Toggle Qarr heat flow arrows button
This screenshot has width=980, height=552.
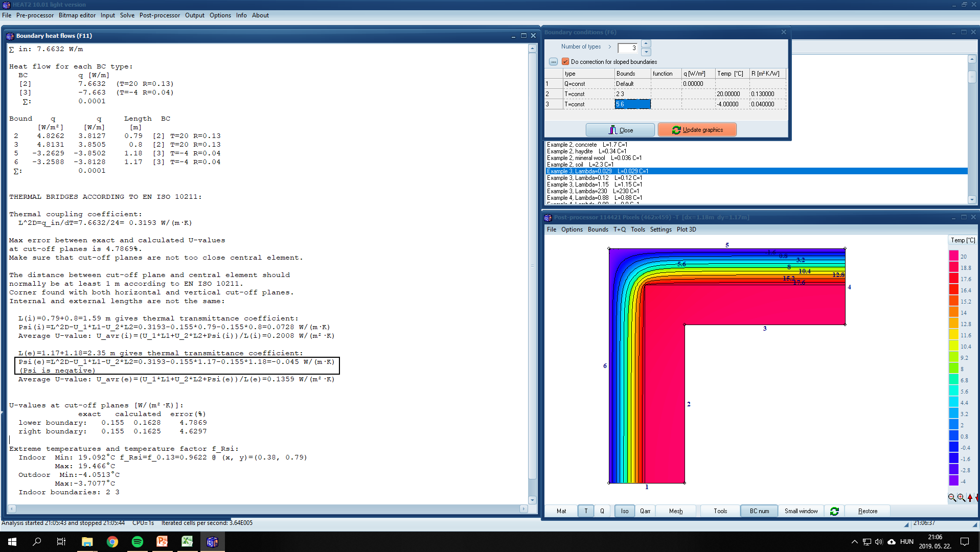645,511
